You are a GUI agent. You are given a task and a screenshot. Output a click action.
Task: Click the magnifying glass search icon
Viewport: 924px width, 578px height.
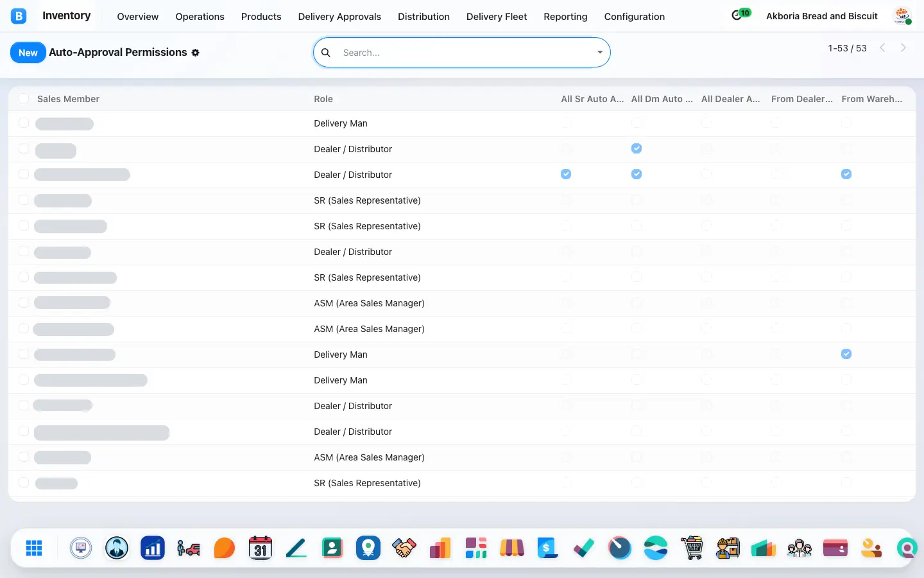pos(326,53)
